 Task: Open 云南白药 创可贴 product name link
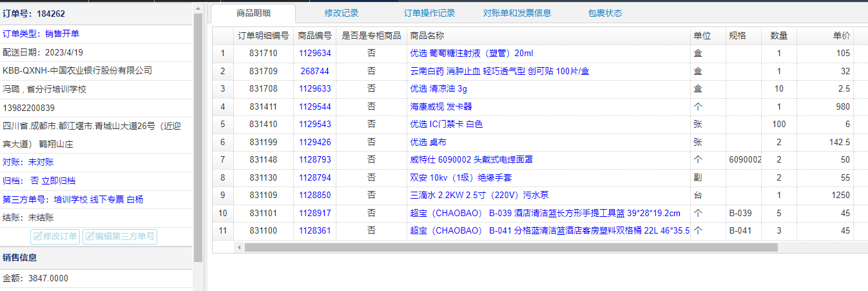click(499, 71)
